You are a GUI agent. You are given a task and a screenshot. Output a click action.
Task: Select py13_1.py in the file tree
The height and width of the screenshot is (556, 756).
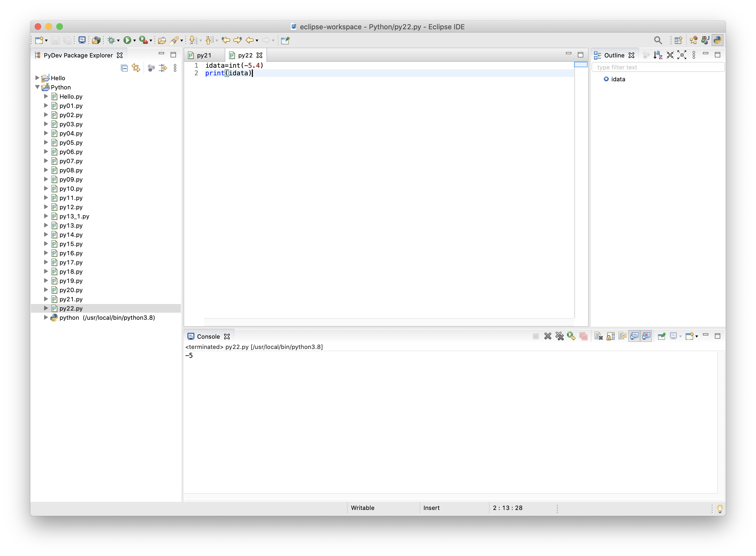74,216
